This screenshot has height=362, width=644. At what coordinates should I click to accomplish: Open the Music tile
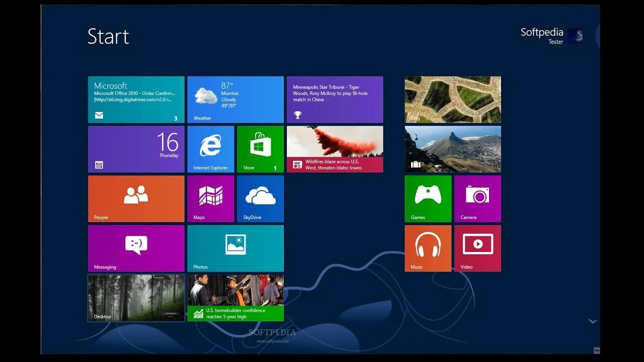[x=428, y=248]
